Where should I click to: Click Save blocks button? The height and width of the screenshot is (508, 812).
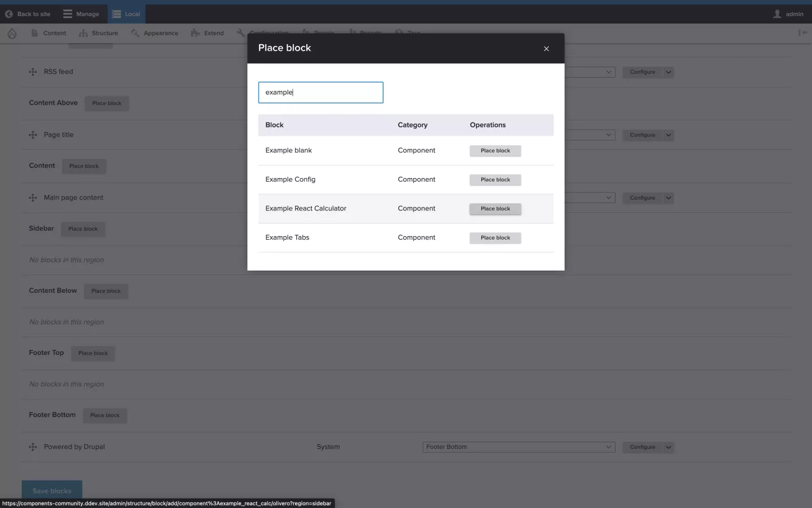pos(52,491)
